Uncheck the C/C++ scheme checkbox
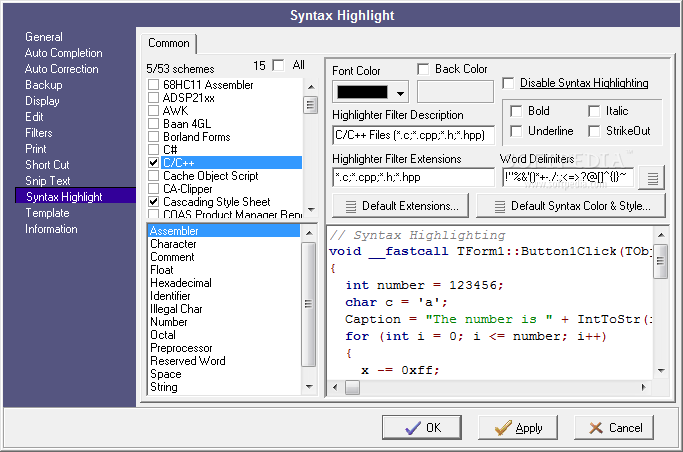 (153, 162)
